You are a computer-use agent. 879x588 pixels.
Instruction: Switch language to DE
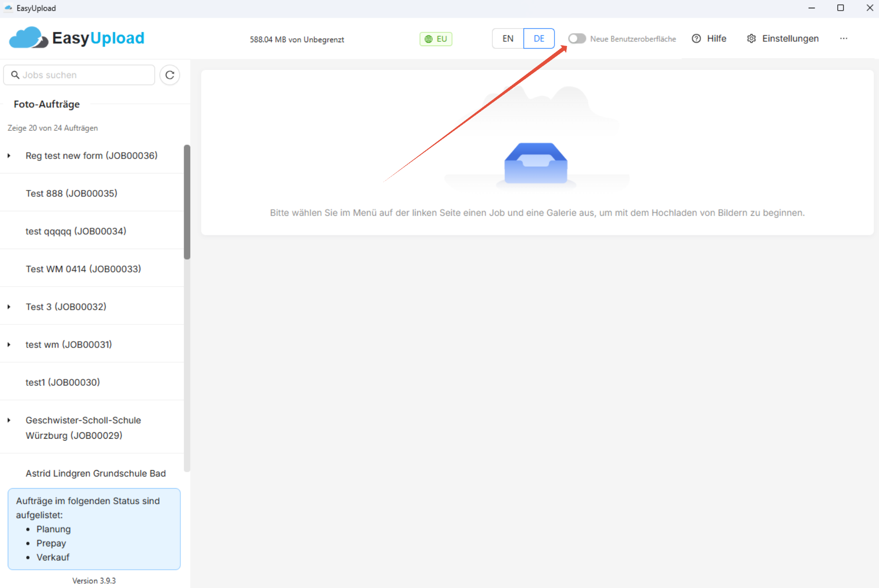click(x=539, y=38)
